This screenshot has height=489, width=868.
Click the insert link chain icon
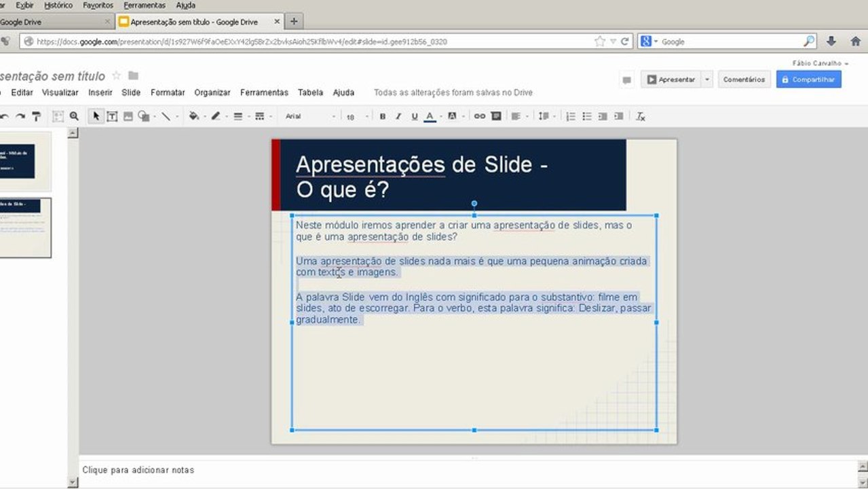(x=480, y=116)
